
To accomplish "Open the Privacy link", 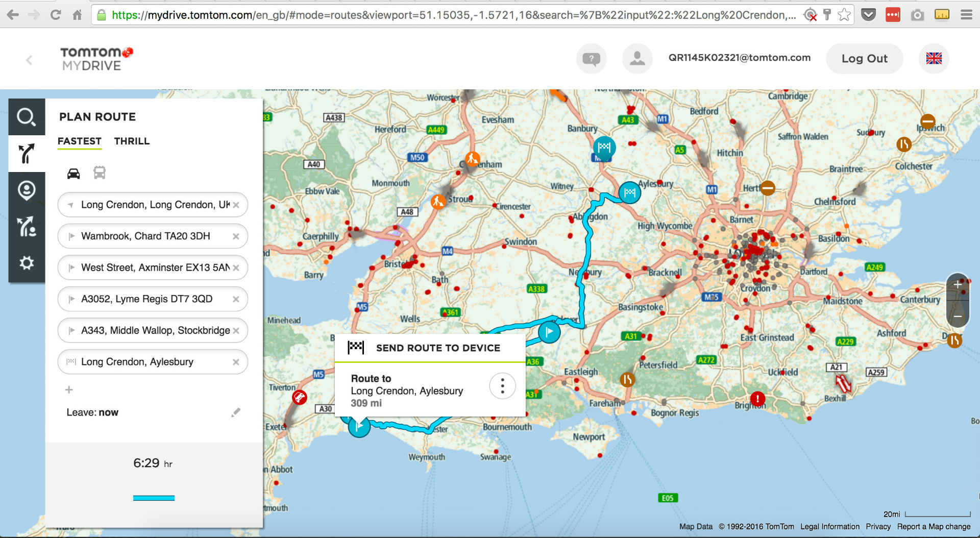I will [x=878, y=527].
